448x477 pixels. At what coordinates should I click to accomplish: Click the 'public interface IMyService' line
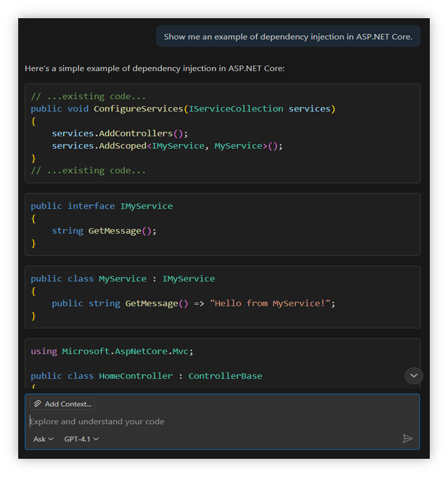pyautogui.click(x=101, y=206)
